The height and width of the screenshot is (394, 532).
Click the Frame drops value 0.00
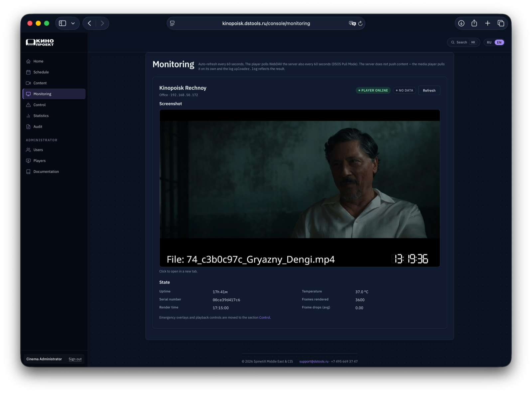point(359,308)
